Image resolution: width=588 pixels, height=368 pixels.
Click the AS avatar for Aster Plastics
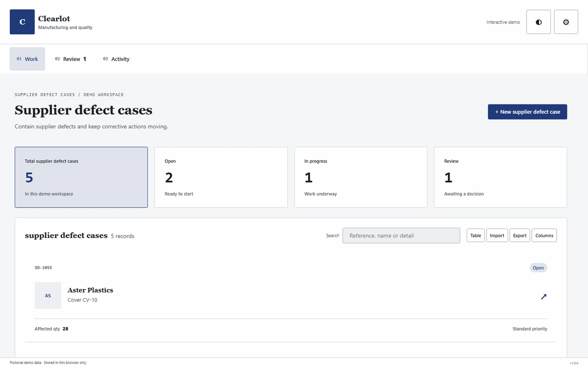coord(48,296)
